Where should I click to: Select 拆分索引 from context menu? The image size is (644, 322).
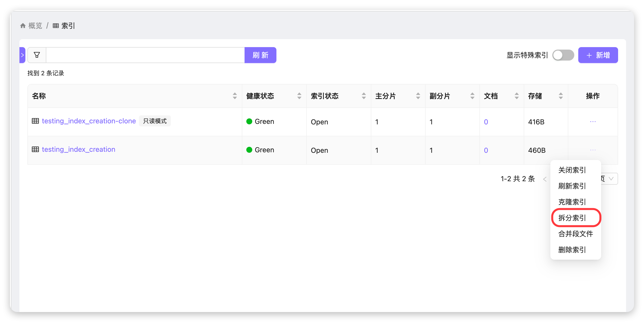[572, 218]
